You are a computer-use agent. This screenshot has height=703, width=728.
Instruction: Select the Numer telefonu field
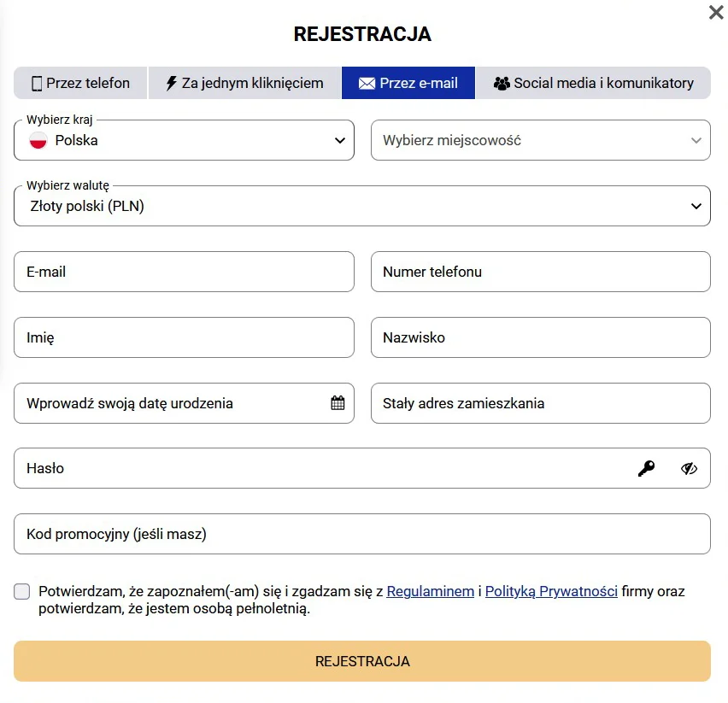[540, 271]
